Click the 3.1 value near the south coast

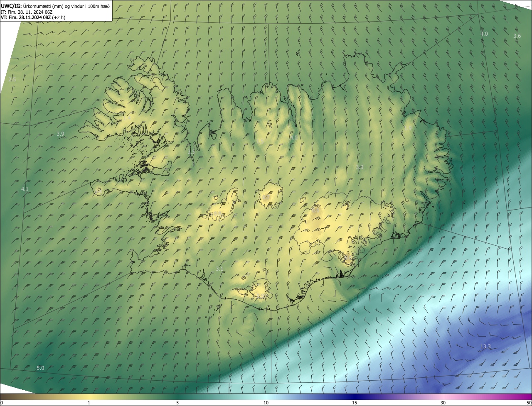[219, 269]
